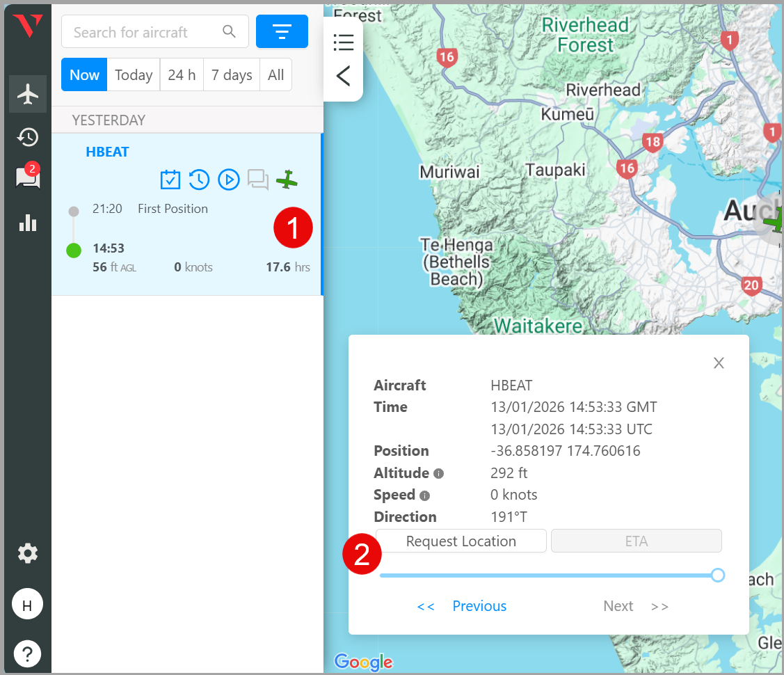Open the bar chart reports icon
Image resolution: width=784 pixels, height=675 pixels.
(x=28, y=223)
